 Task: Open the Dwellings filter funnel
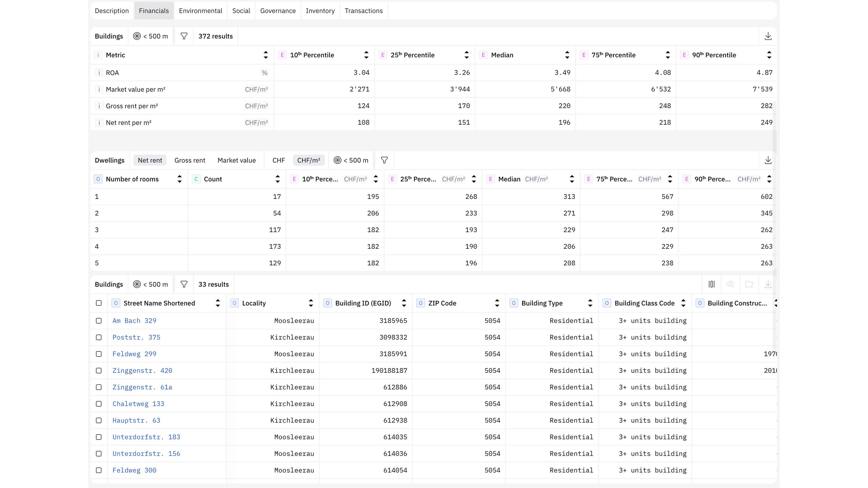point(384,160)
